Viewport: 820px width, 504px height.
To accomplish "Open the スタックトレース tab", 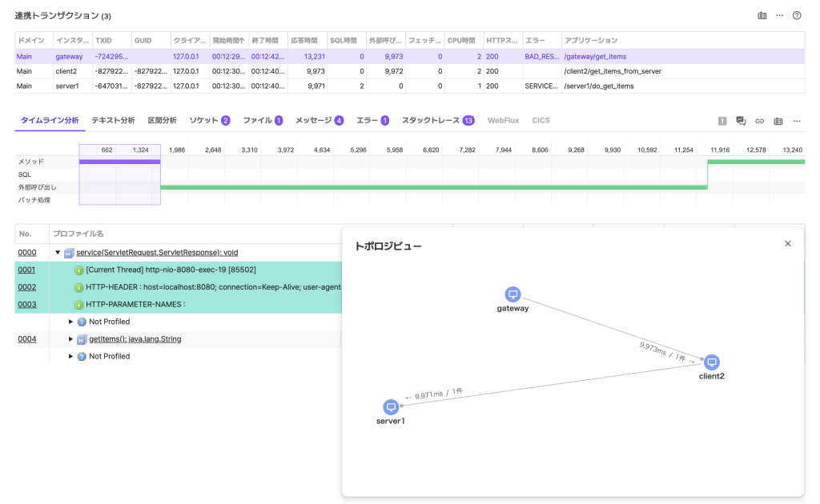I will (x=432, y=120).
